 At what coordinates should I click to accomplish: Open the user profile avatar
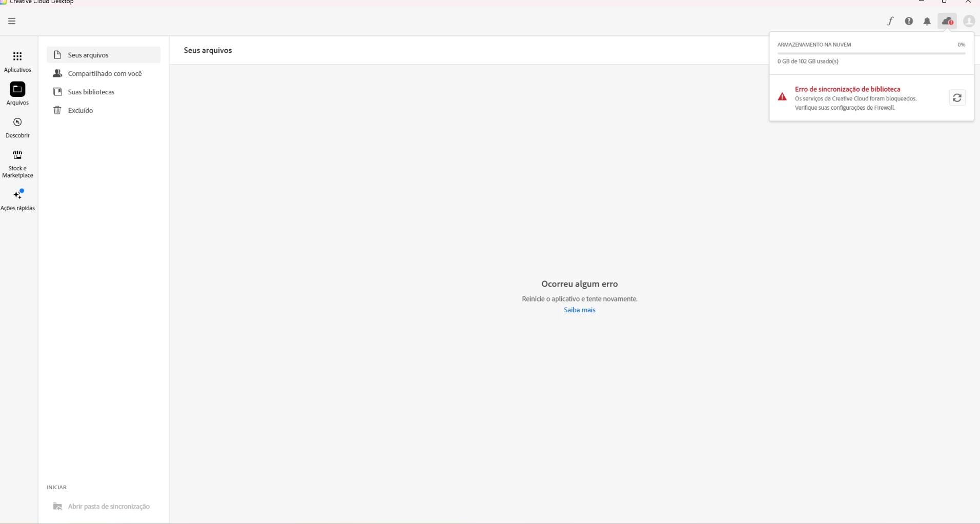tap(969, 21)
